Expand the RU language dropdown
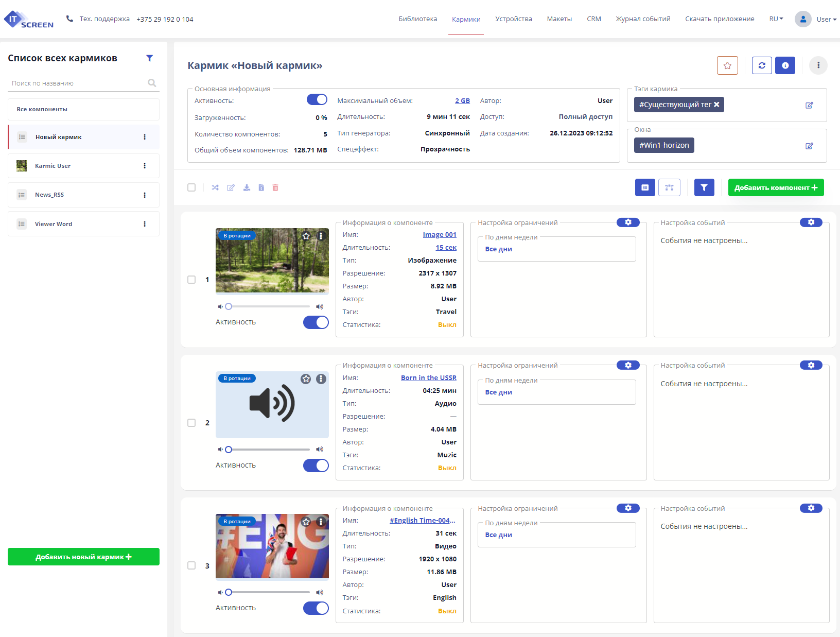The height and width of the screenshot is (637, 840). click(x=776, y=19)
